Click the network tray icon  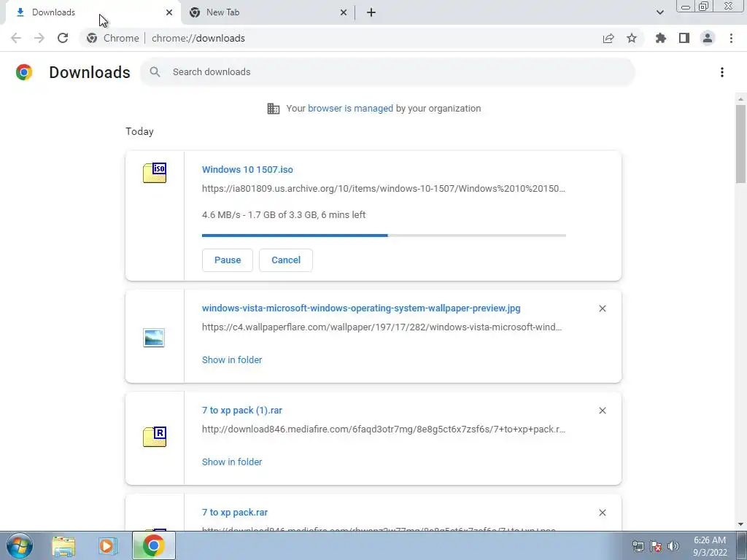pyautogui.click(x=638, y=546)
